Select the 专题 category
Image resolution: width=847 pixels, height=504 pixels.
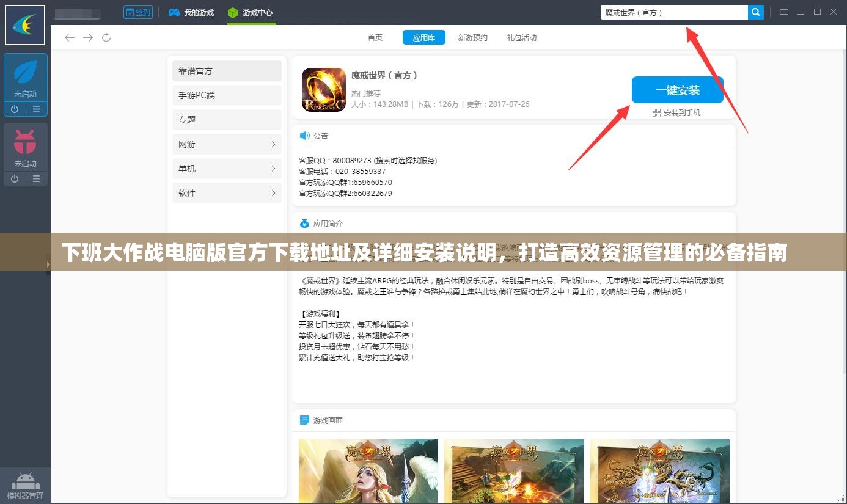[x=227, y=120]
